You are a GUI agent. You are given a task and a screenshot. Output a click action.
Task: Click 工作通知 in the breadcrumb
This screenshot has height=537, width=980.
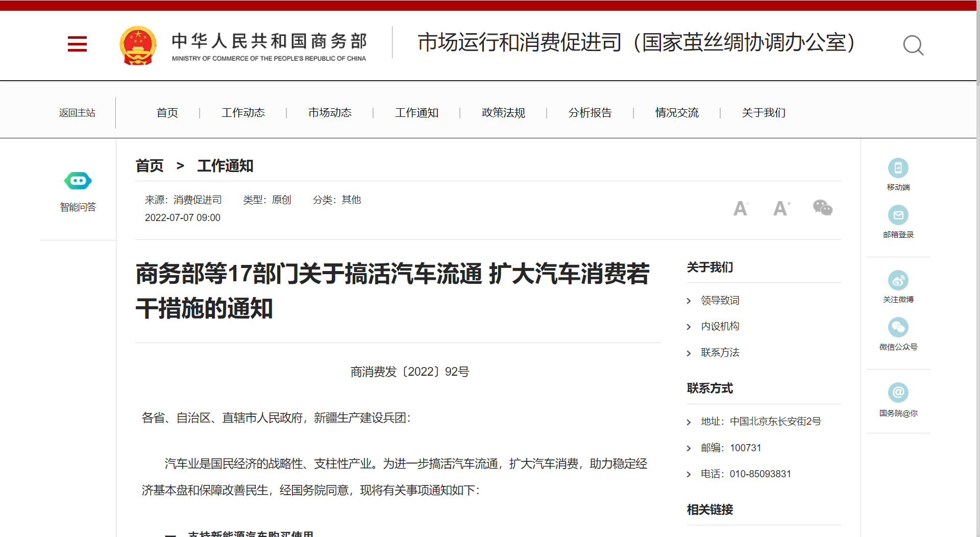[225, 166]
